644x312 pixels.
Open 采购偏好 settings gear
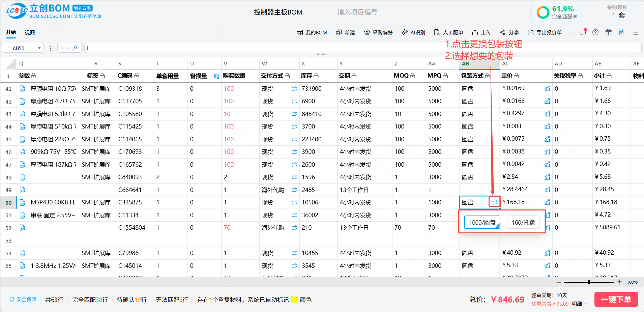pos(367,32)
